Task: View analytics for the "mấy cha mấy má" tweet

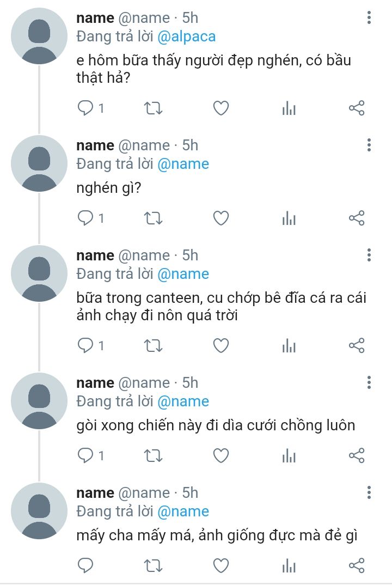Action: click(x=289, y=565)
